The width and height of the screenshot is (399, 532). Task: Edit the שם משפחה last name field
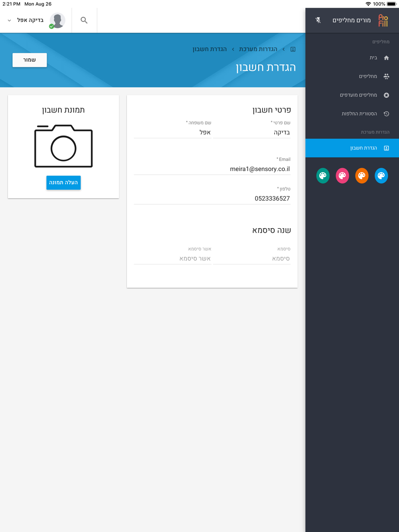pyautogui.click(x=172, y=132)
